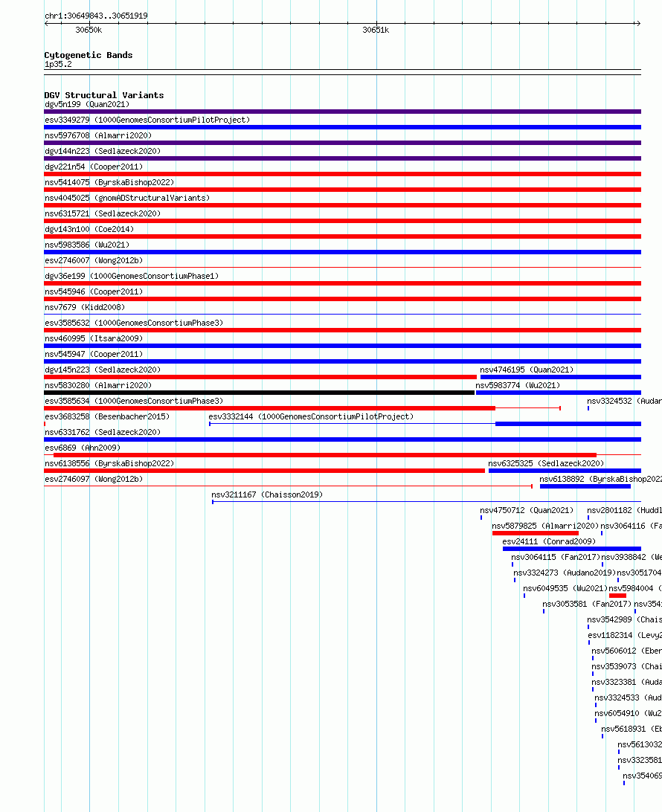Click the thin blue nsv3211167 variant line
The width and height of the screenshot is (662, 812).
[427, 502]
